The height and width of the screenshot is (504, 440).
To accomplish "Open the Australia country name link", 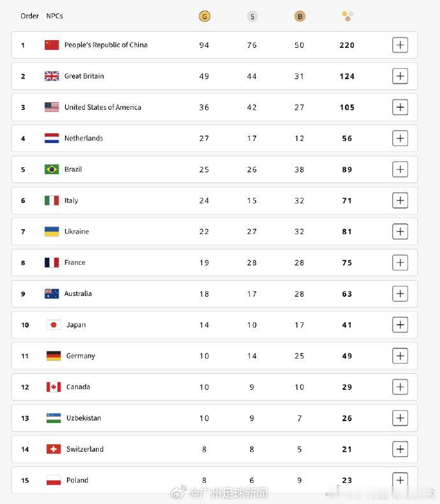I will tap(78, 293).
